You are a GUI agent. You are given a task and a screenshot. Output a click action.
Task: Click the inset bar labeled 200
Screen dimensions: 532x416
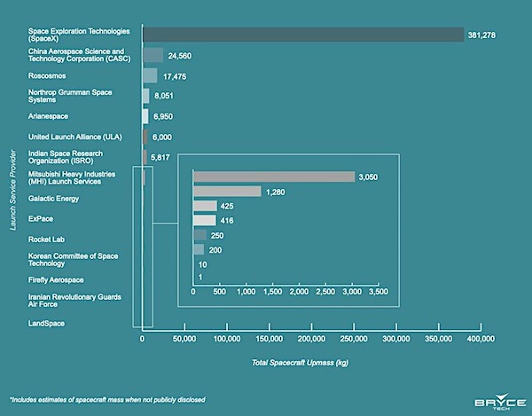199,249
